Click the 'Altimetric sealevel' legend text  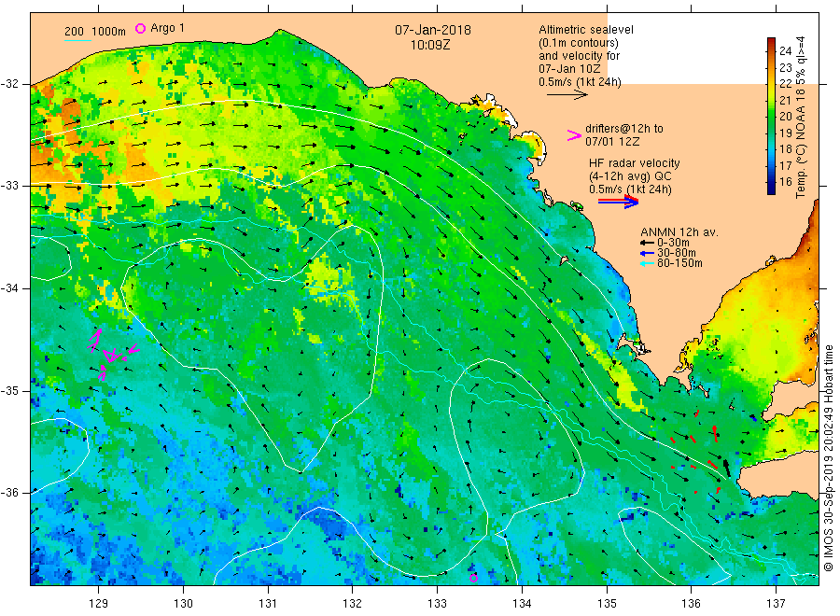(585, 30)
